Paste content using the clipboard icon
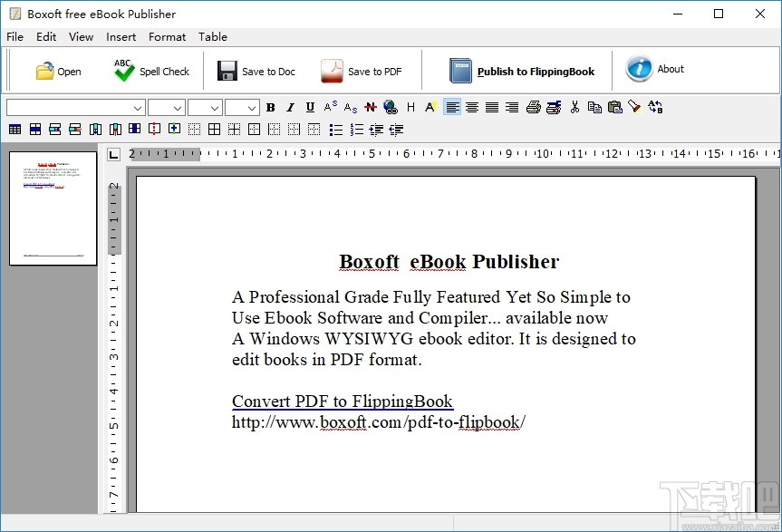Image resolution: width=782 pixels, height=532 pixels. click(x=616, y=107)
